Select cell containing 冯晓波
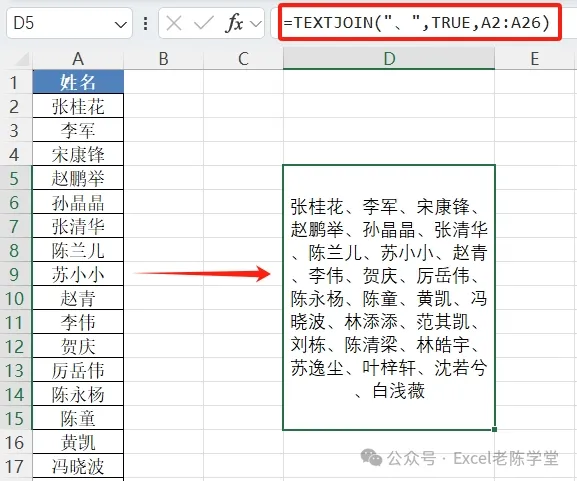This screenshot has height=481, width=577. coord(78,466)
